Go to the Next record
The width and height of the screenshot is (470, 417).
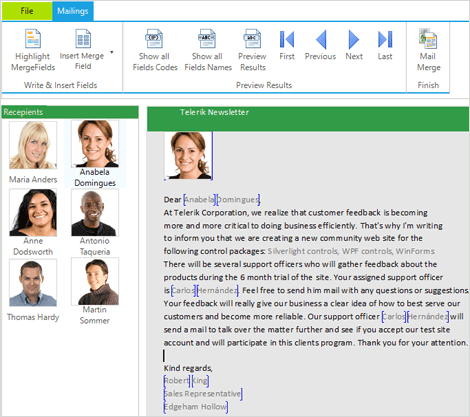point(354,39)
